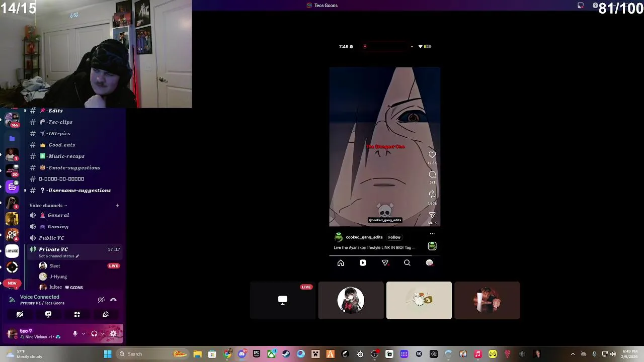Open Instagram profile tab
This screenshot has width=644, height=362.
[x=429, y=263]
